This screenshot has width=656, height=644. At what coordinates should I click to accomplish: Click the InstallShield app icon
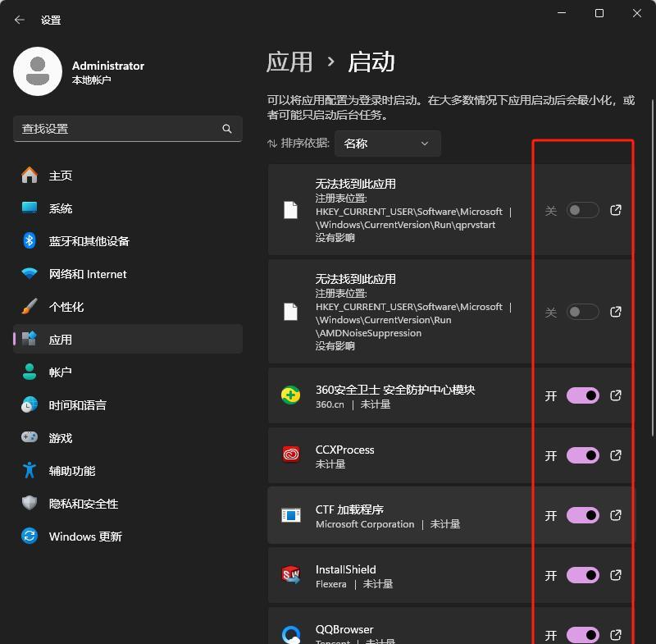click(x=290, y=575)
